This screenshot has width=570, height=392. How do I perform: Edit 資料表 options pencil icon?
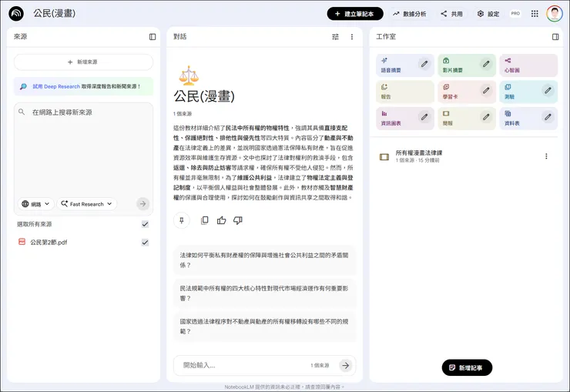[x=548, y=117]
